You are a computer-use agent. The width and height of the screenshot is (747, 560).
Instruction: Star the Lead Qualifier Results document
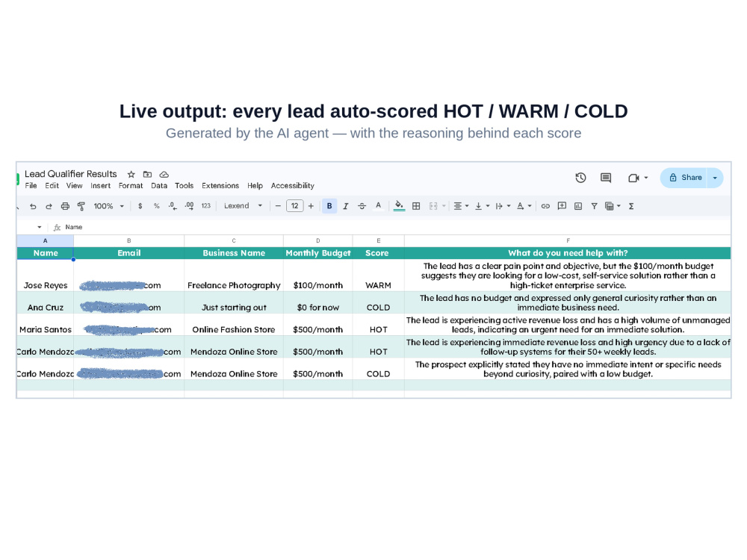(131, 174)
